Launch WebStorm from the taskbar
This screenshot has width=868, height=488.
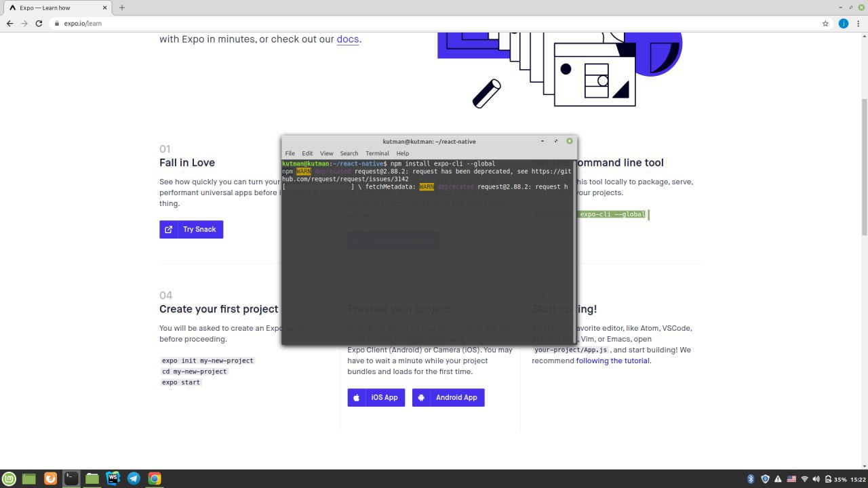click(x=113, y=479)
